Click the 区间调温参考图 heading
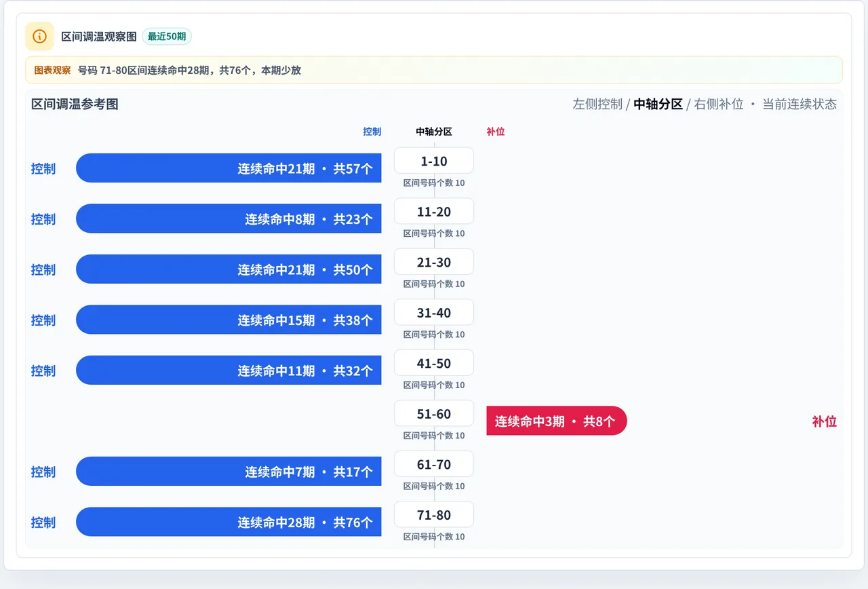The width and height of the screenshot is (868, 589). pyautogui.click(x=75, y=104)
